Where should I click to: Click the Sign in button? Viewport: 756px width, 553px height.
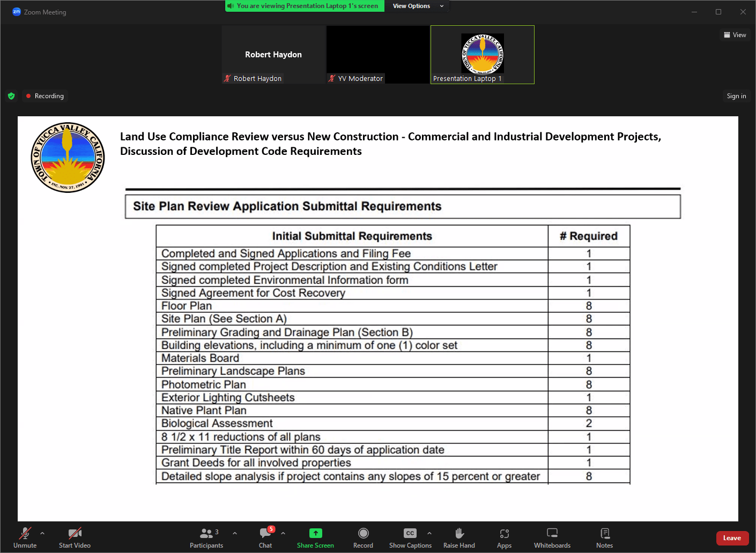(x=736, y=96)
